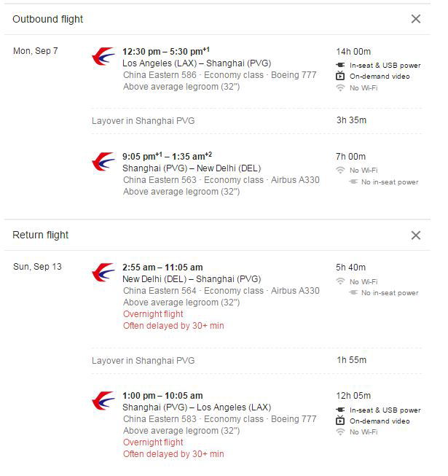Click on-demand video icon for flight 583
This screenshot has height=476, width=448.
coord(340,421)
